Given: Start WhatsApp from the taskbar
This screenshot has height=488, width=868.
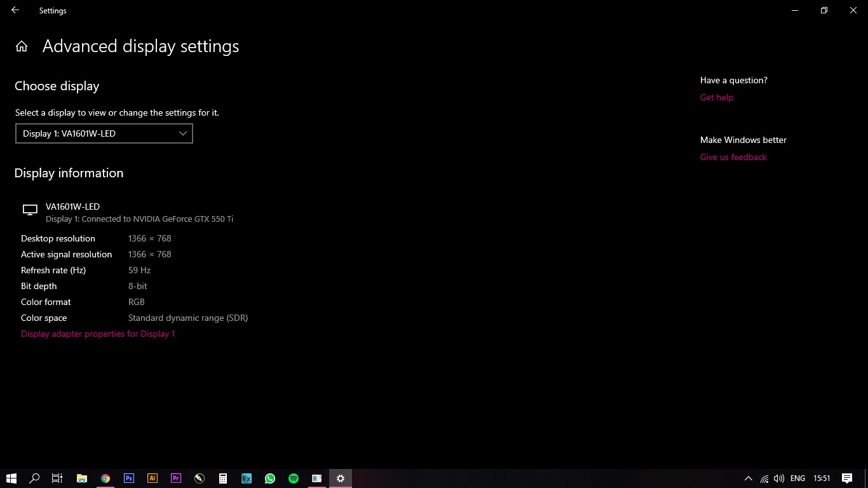Looking at the screenshot, I should pos(269,478).
